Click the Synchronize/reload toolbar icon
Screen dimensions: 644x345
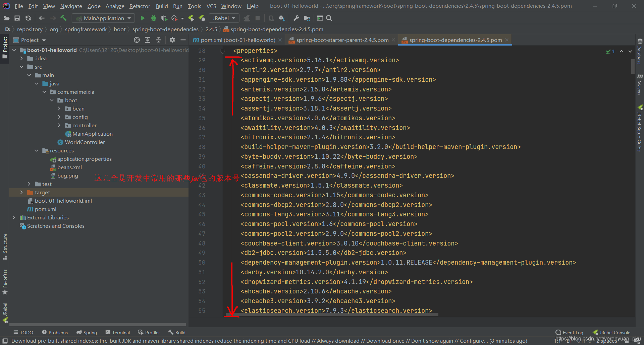tap(28, 18)
